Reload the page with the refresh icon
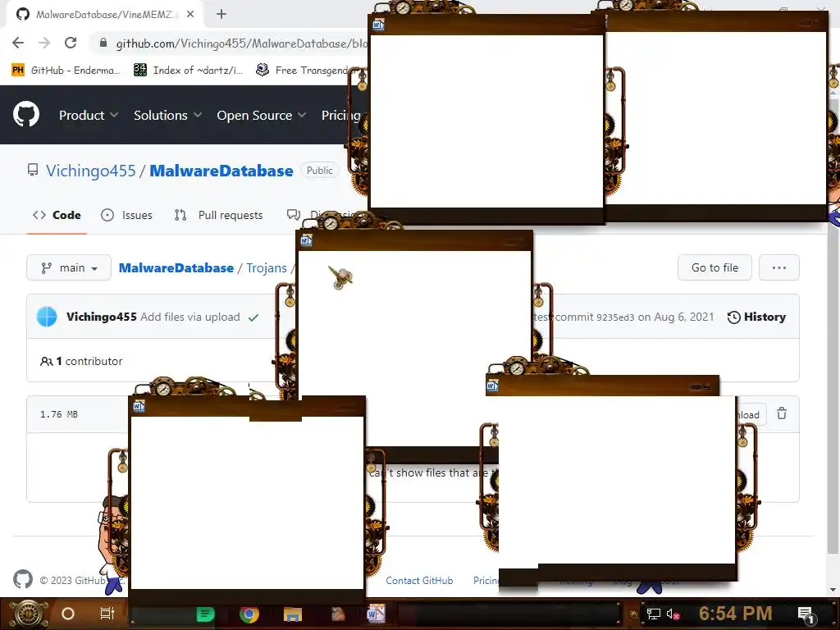The height and width of the screenshot is (630, 840). 71,43
